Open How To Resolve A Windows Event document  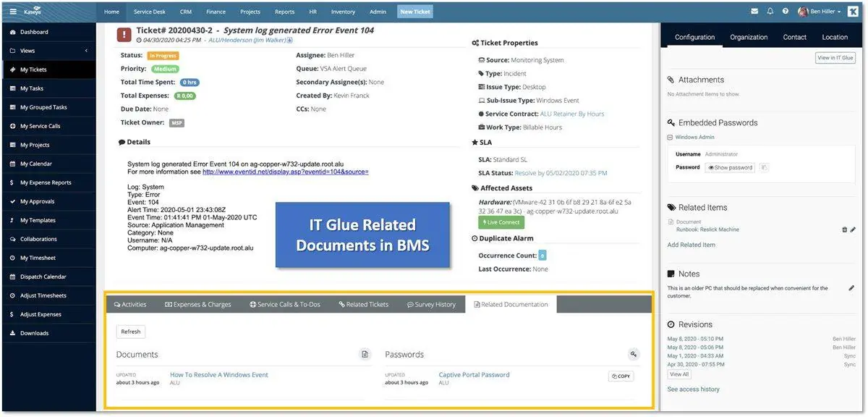click(x=219, y=375)
